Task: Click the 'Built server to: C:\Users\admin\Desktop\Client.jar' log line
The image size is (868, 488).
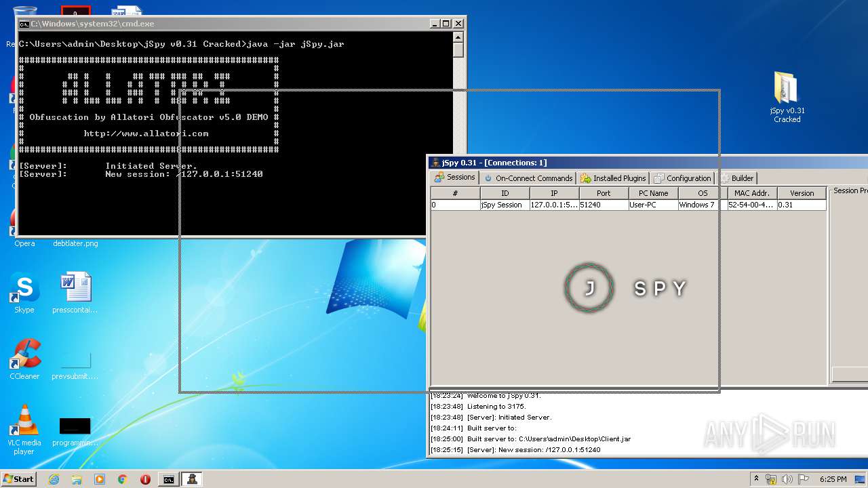Action: (x=530, y=439)
